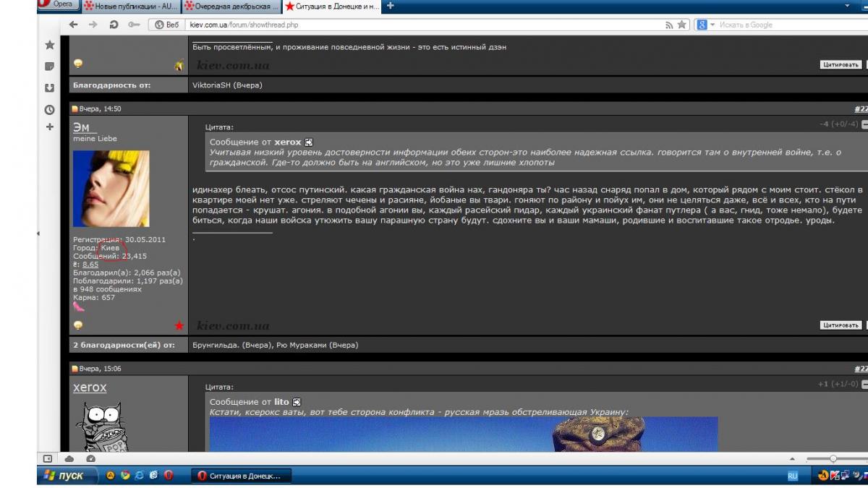Click the banana icon in top post footer
Screen dimensions: 868x488
coord(179,65)
